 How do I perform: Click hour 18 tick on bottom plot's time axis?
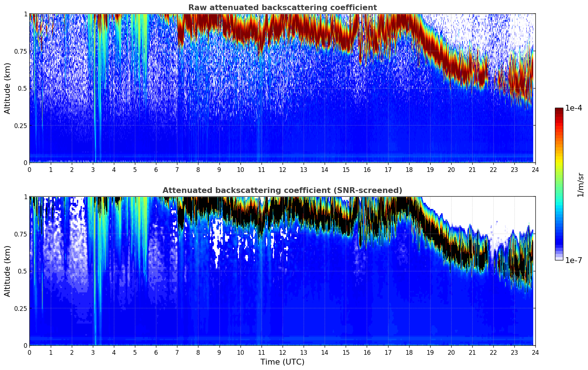[x=409, y=352]
